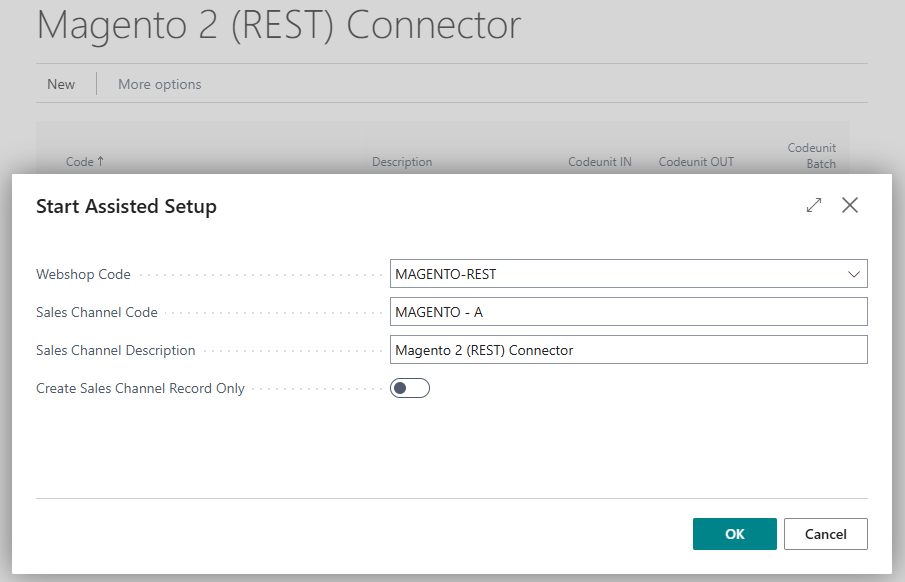Open the Webshop Code dropdown arrow
This screenshot has height=582, width=905.
pos(854,274)
